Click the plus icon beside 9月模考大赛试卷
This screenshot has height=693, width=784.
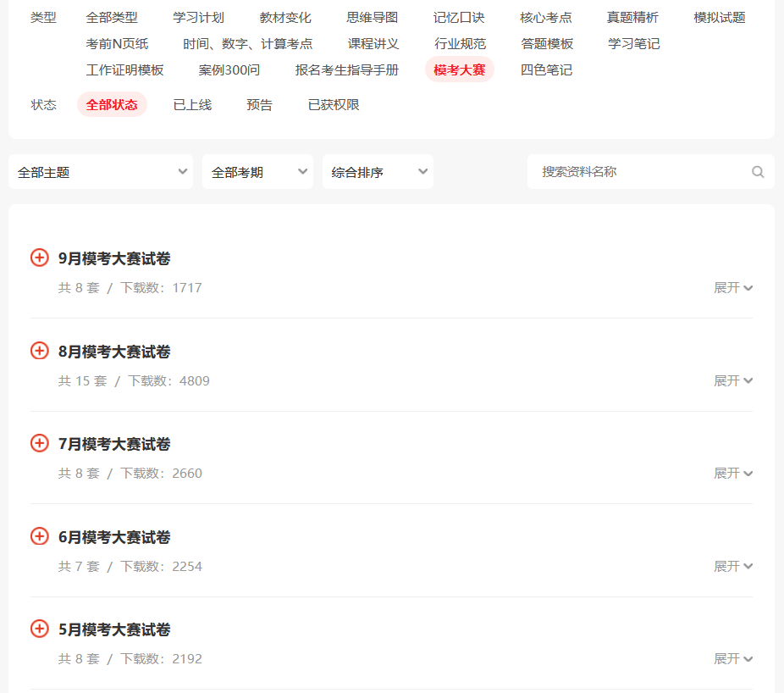pos(40,258)
